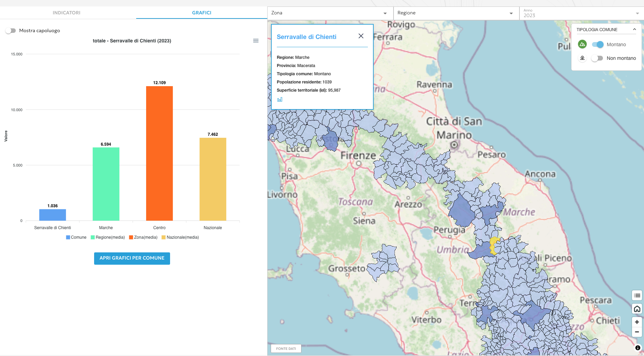Expand the Anno 2023 dropdown

click(x=581, y=13)
